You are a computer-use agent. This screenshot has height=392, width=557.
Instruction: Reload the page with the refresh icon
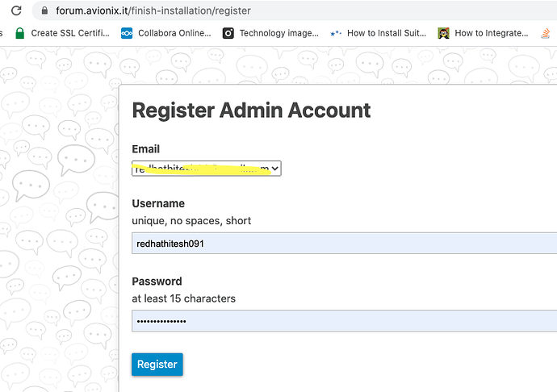pyautogui.click(x=16, y=10)
